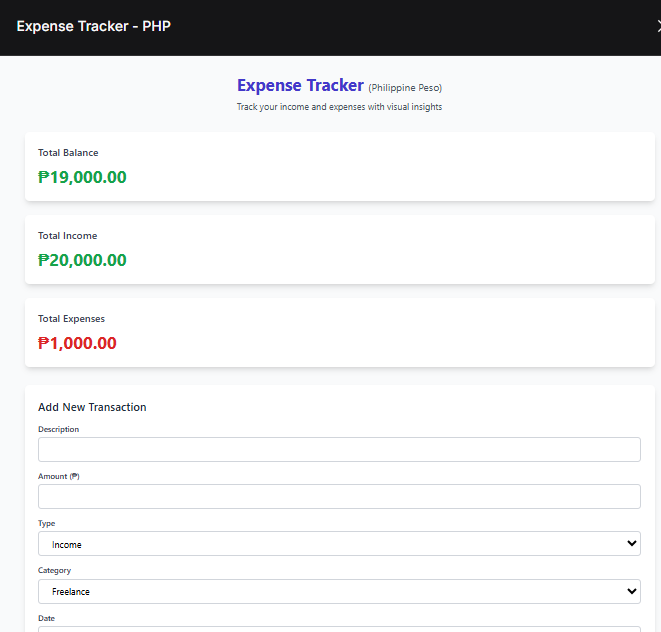Click the Category field label
Screen dimensions: 661x632
[x=54, y=570]
